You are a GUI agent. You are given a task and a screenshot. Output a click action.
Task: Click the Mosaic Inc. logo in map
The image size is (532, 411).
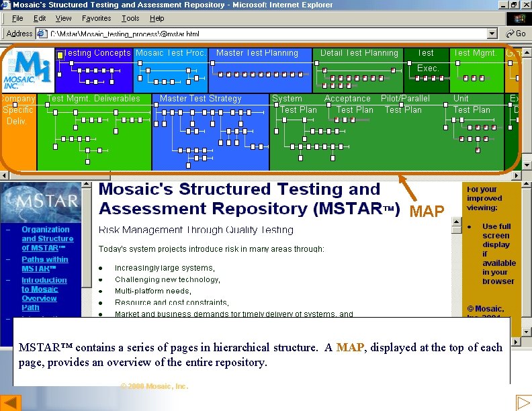tap(28, 71)
